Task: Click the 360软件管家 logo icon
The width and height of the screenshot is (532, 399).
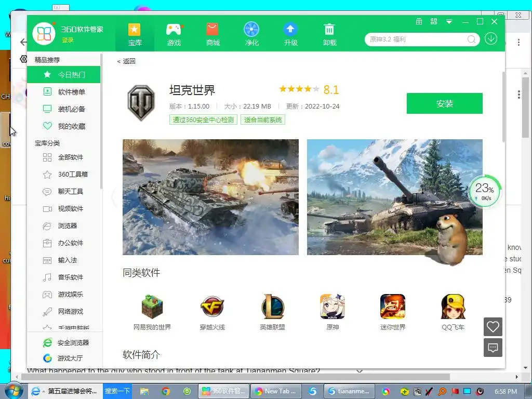Action: [44, 34]
